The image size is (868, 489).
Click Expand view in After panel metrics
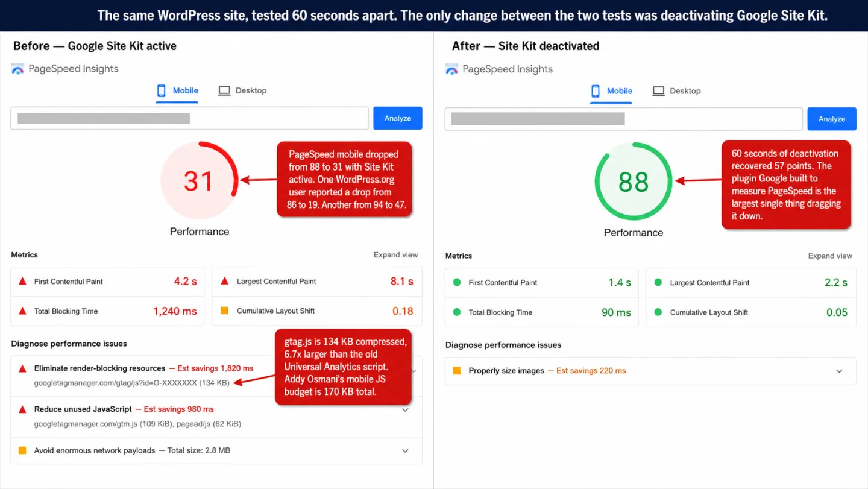830,256
